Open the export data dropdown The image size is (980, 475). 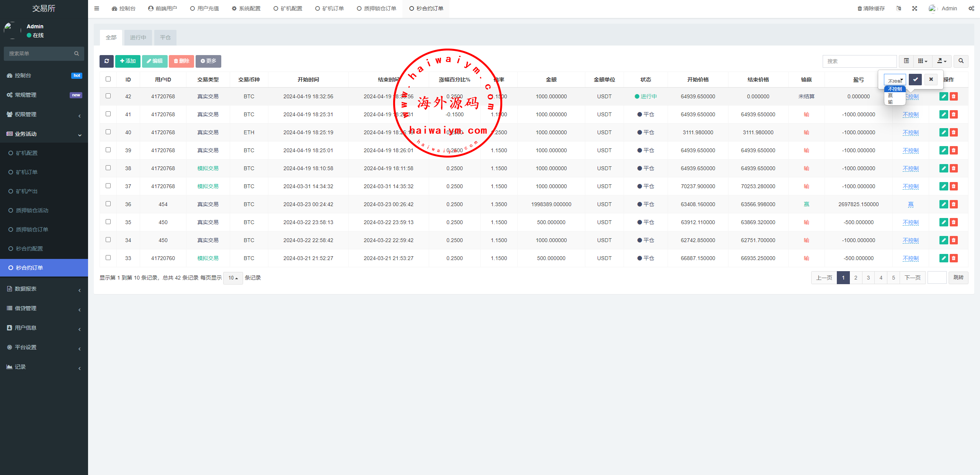pyautogui.click(x=942, y=61)
